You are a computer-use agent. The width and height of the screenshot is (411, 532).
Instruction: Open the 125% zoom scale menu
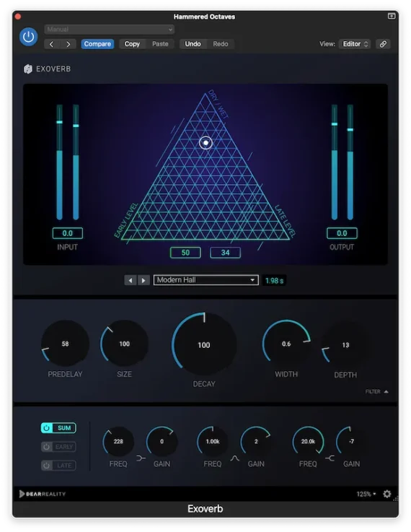pos(366,494)
